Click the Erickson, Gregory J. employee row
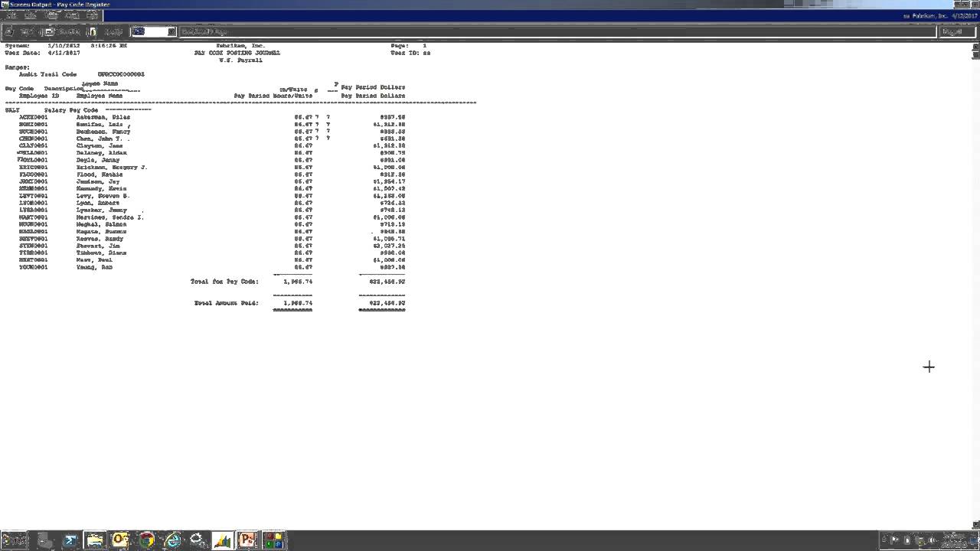The height and width of the screenshot is (551, 980). [212, 167]
